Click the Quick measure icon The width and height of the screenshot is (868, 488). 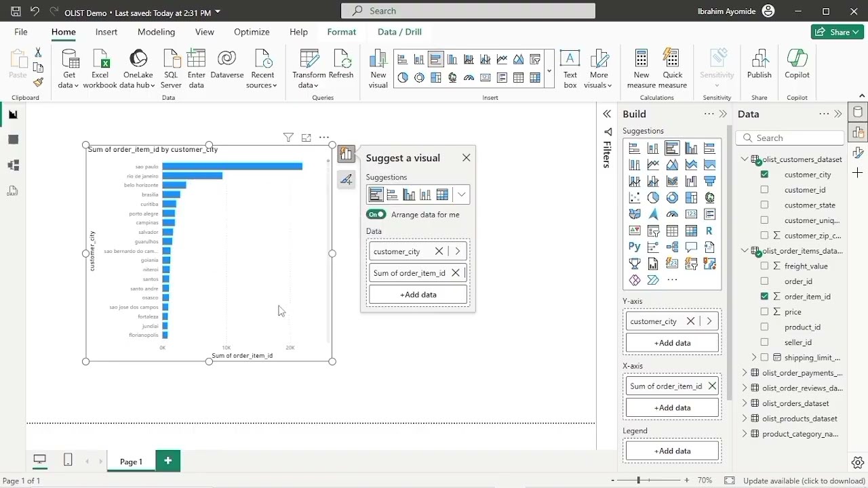pyautogui.click(x=672, y=69)
